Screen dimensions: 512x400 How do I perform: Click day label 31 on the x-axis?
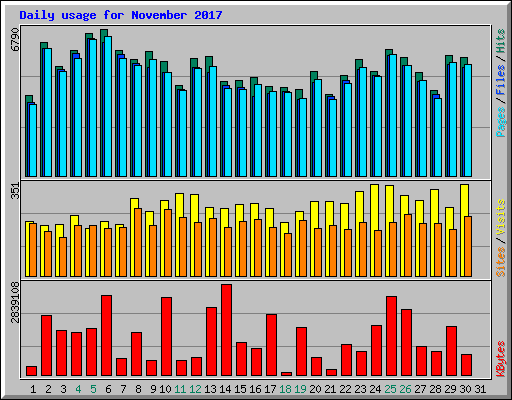[480, 389]
